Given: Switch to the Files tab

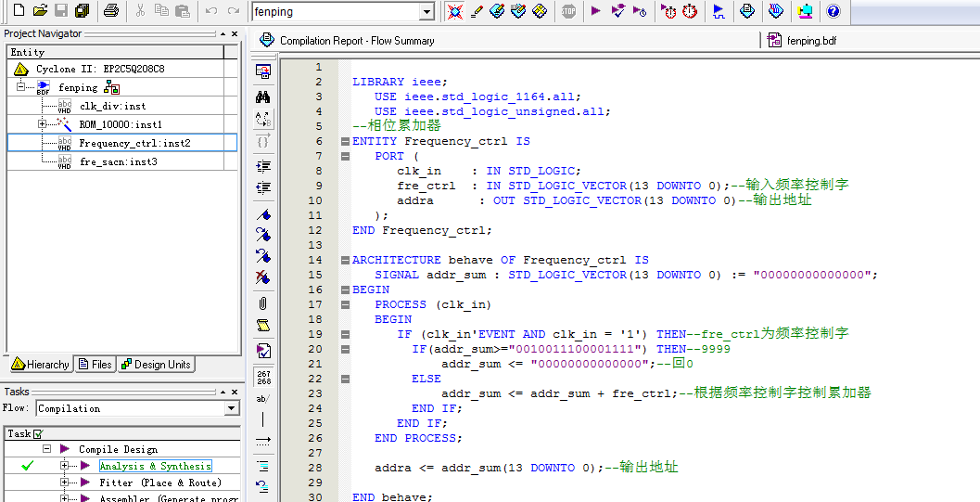Looking at the screenshot, I should coord(95,365).
